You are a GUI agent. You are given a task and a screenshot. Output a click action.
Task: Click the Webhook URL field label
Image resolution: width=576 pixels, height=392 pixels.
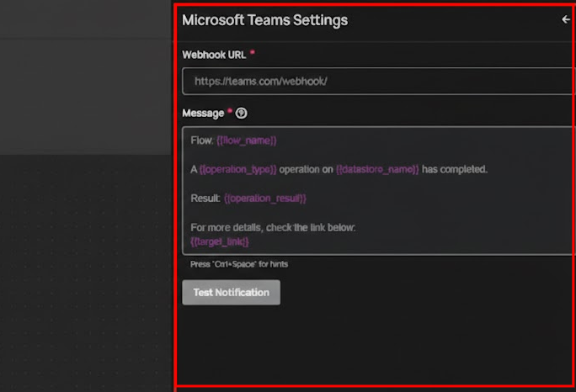coord(214,55)
